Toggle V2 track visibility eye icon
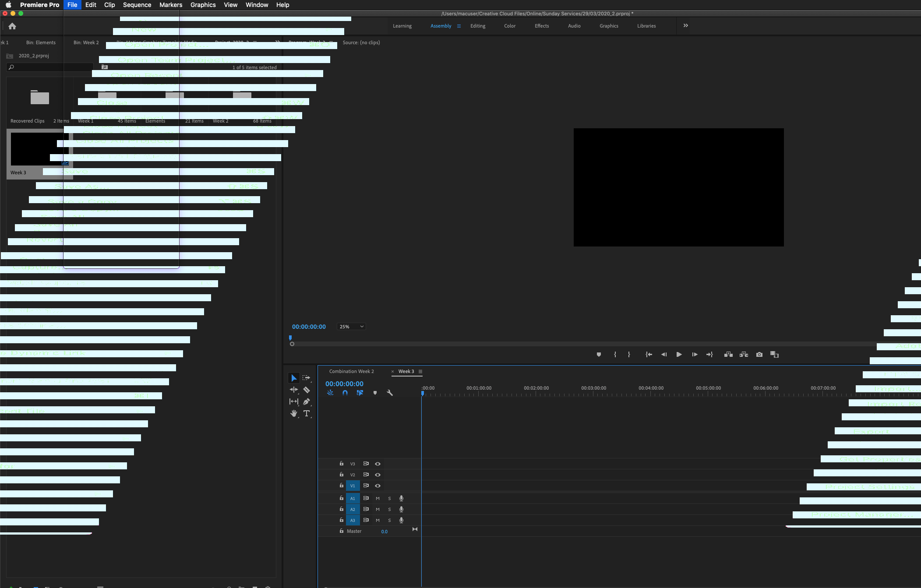This screenshot has width=921, height=588. point(377,475)
